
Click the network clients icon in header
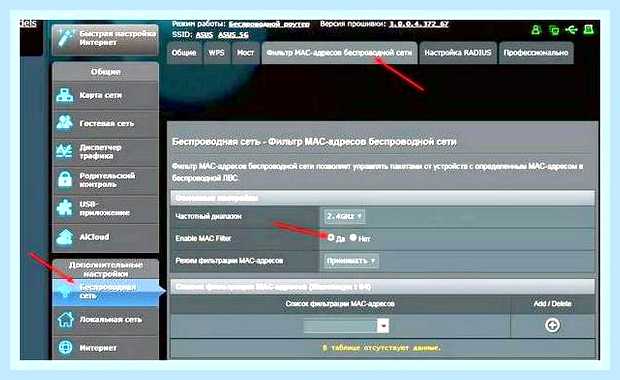(554, 30)
